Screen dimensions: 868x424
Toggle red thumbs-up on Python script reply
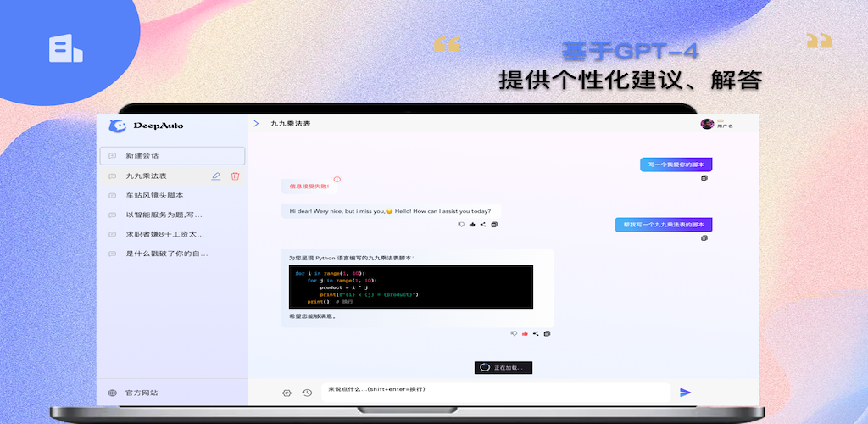[x=525, y=334]
